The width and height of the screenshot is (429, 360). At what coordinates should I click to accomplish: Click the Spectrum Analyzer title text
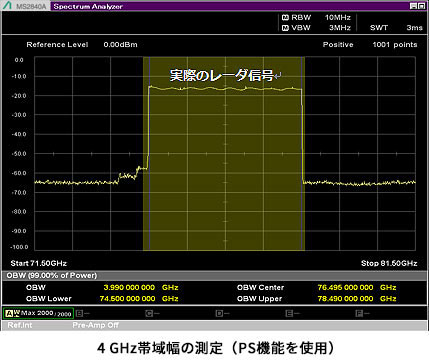point(88,6)
